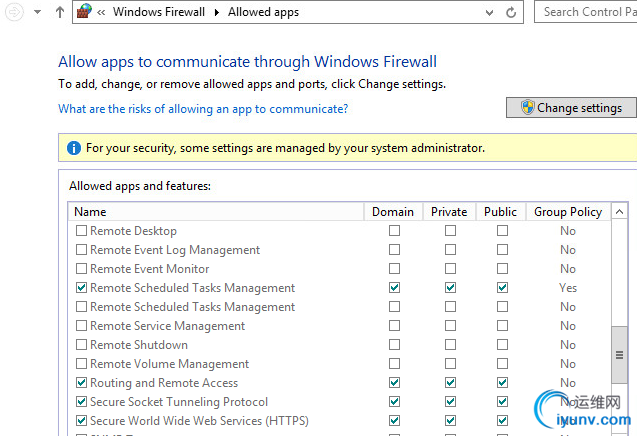
Task: Toggle Remote Event Monitor checkbox
Action: [x=81, y=269]
